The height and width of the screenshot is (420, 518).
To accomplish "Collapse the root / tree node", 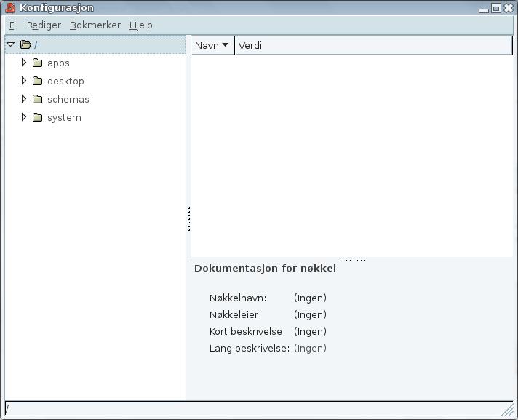I will [11, 44].
